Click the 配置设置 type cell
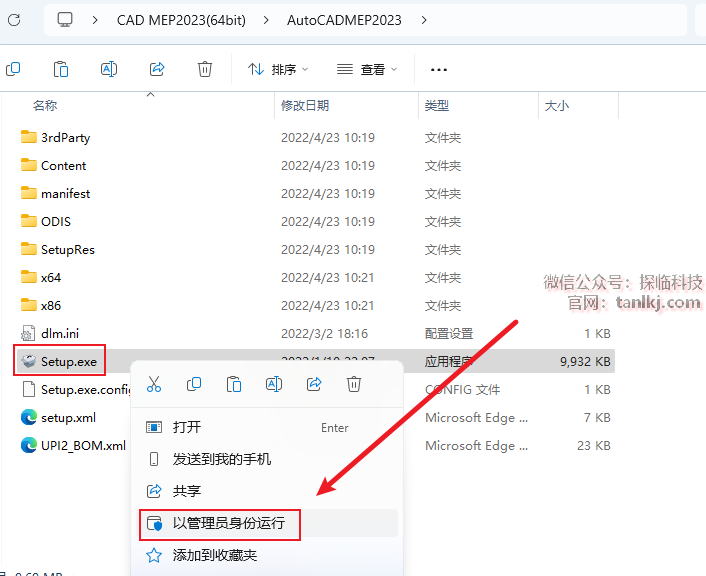This screenshot has height=576, width=706. [x=448, y=333]
